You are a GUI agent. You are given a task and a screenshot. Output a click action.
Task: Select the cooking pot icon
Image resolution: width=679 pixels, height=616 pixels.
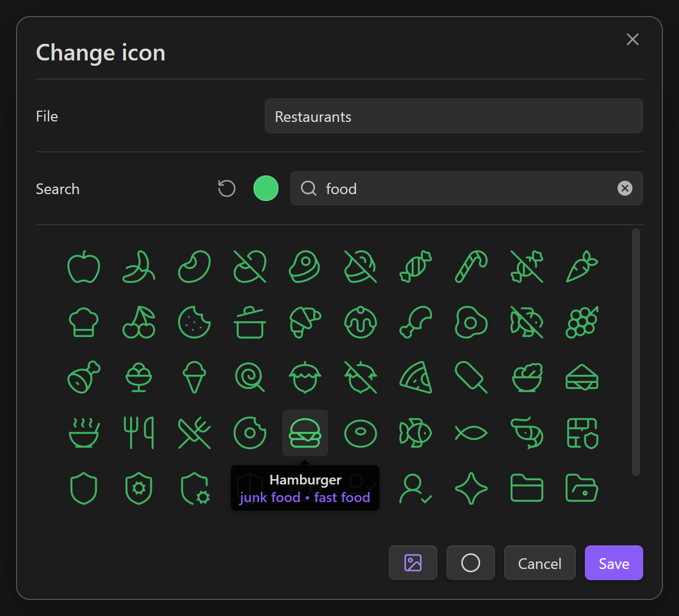(x=250, y=322)
